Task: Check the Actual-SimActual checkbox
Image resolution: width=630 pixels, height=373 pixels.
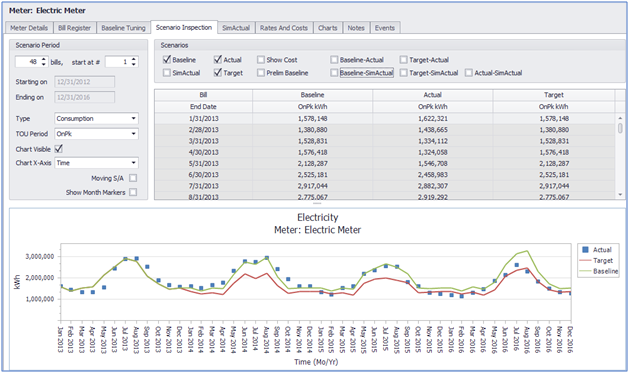Action: (469, 73)
